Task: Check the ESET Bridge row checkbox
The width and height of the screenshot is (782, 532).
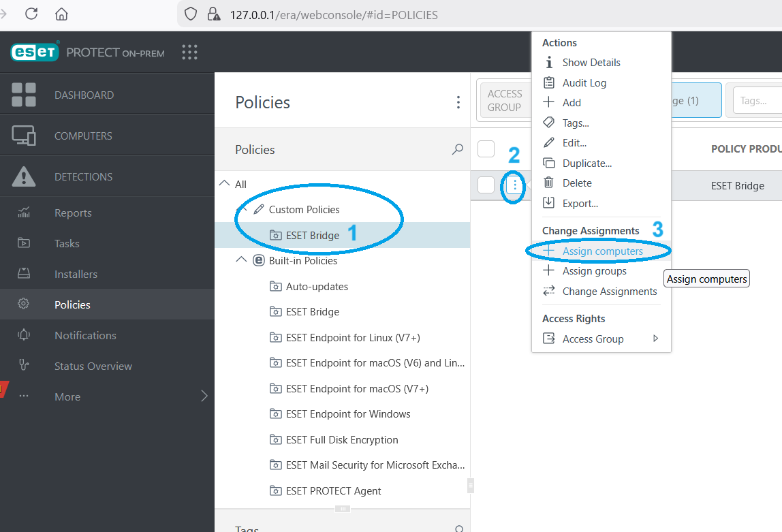Action: [x=486, y=185]
